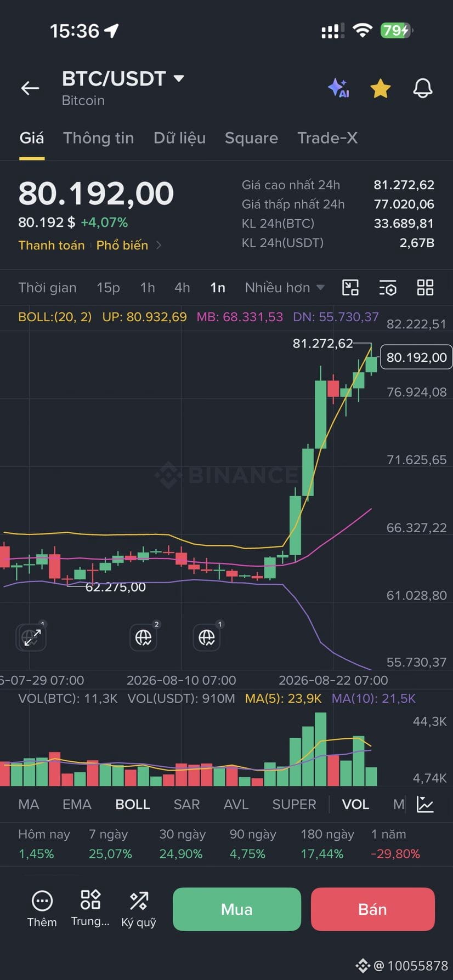
Task: Open the Trade-X tab
Action: (x=327, y=138)
